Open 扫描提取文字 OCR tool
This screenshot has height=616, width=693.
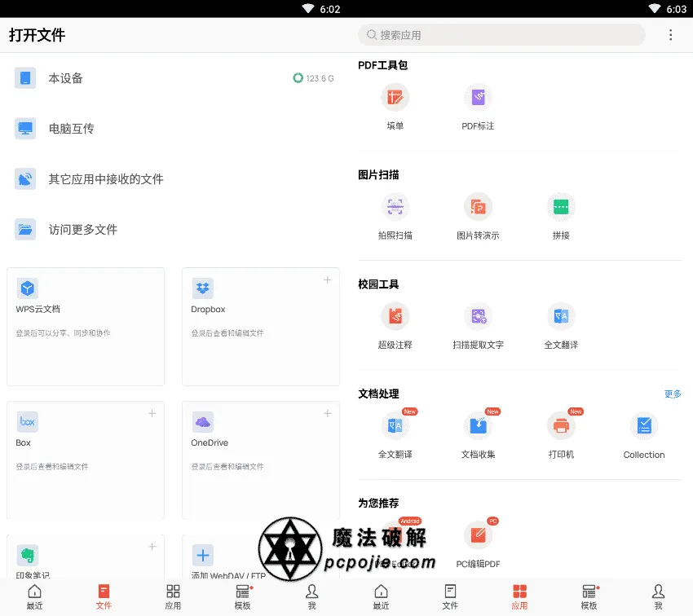coord(479,325)
